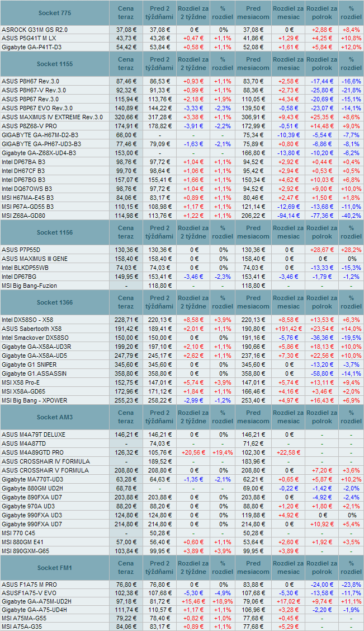Select MSI 890GXM-G65 product name

coord(26,550)
